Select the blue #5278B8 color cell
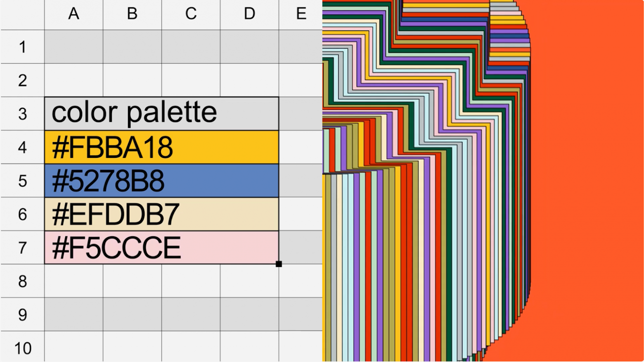 click(161, 181)
